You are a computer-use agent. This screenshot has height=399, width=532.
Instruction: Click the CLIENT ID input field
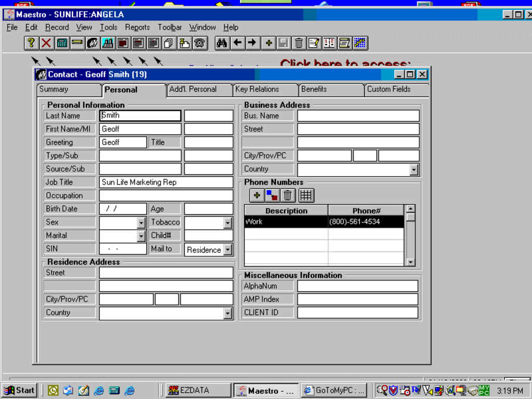click(x=357, y=312)
